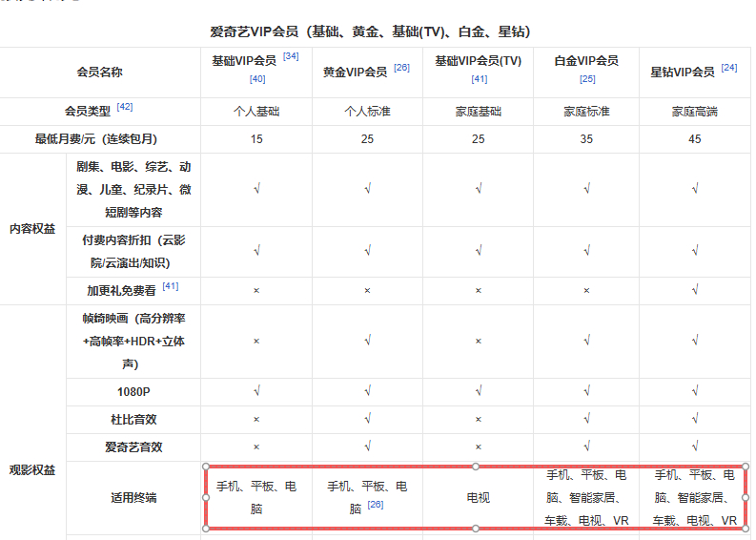
Task: Select the 基础VIP会员 column header text
Action: pyautogui.click(x=244, y=61)
